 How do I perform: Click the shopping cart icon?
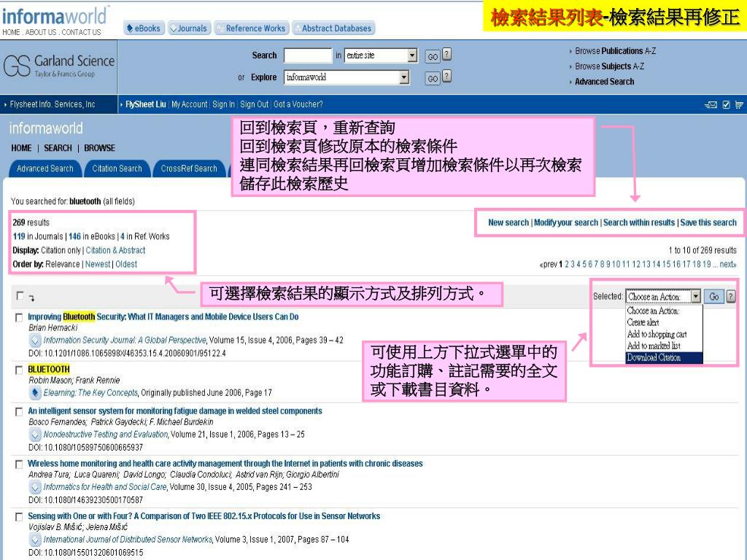point(739,105)
